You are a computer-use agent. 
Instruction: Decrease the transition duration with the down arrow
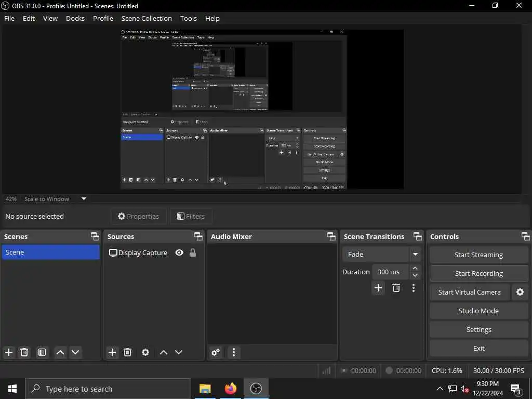(415, 275)
